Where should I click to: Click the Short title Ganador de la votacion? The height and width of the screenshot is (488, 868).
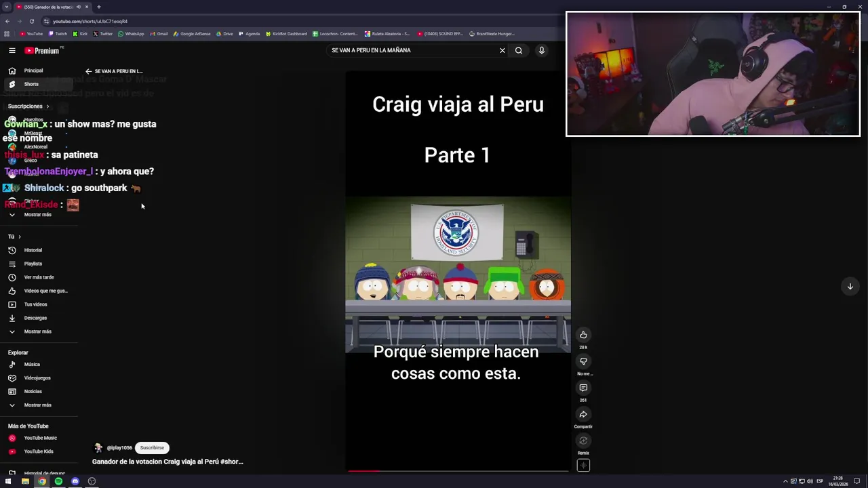167,462
